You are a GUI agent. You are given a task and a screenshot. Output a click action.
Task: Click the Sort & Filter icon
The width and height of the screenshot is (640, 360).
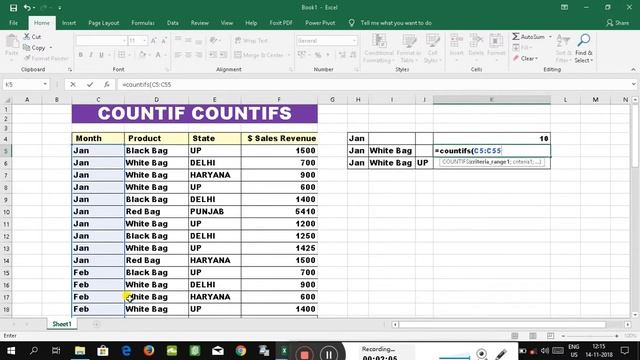click(x=563, y=41)
